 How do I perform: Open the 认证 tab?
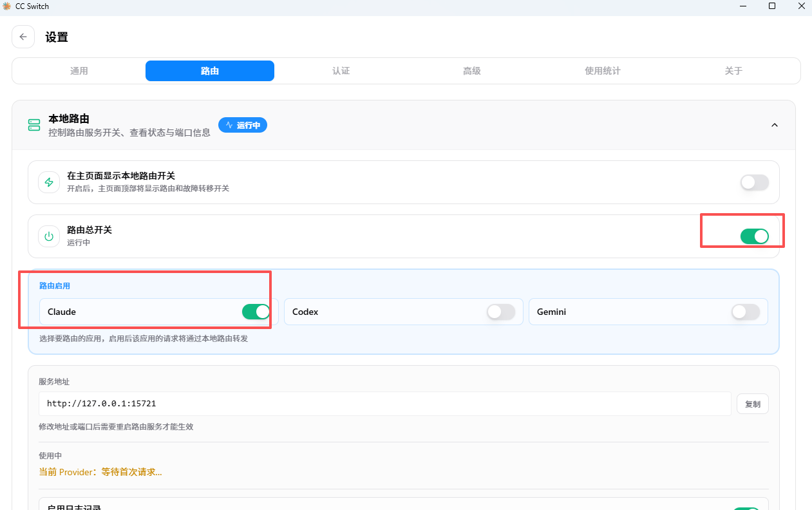click(x=341, y=71)
